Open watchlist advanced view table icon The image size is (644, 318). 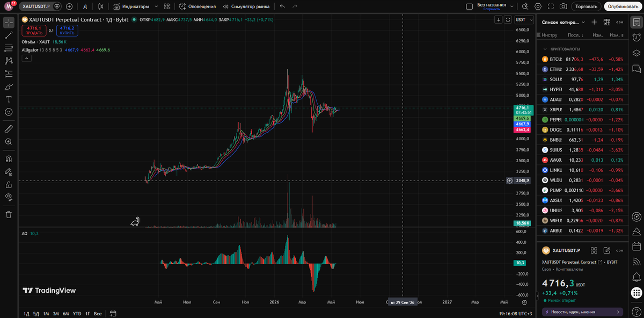point(607,22)
